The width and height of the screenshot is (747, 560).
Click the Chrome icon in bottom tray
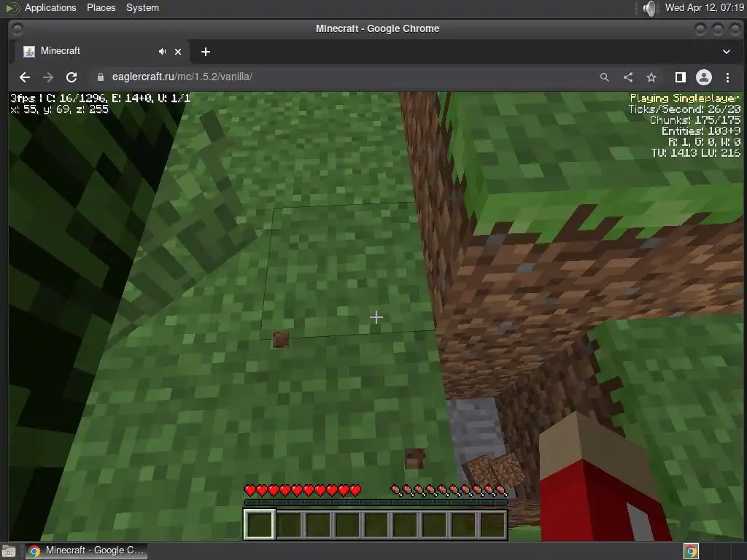click(x=692, y=551)
